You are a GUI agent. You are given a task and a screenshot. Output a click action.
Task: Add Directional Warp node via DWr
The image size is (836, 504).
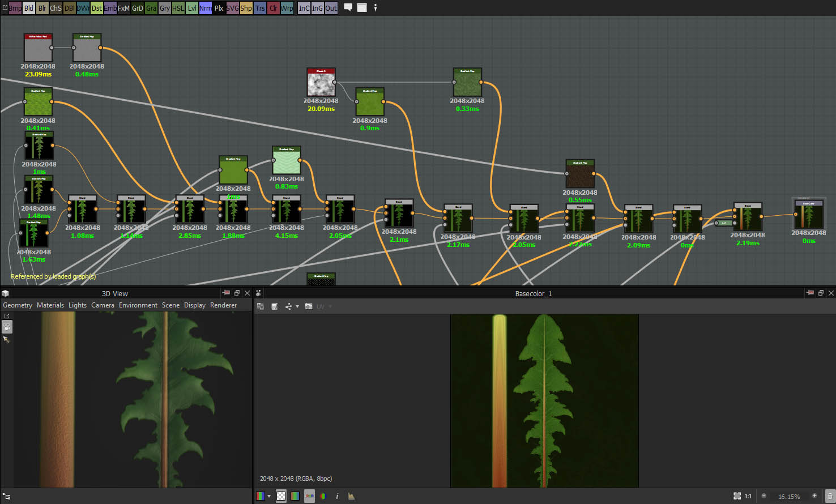pyautogui.click(x=83, y=8)
